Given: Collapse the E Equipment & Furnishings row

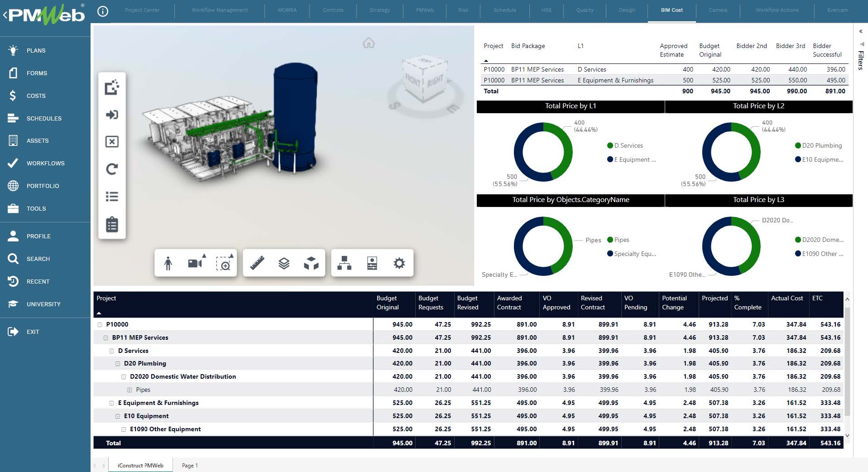Looking at the screenshot, I should 112,403.
